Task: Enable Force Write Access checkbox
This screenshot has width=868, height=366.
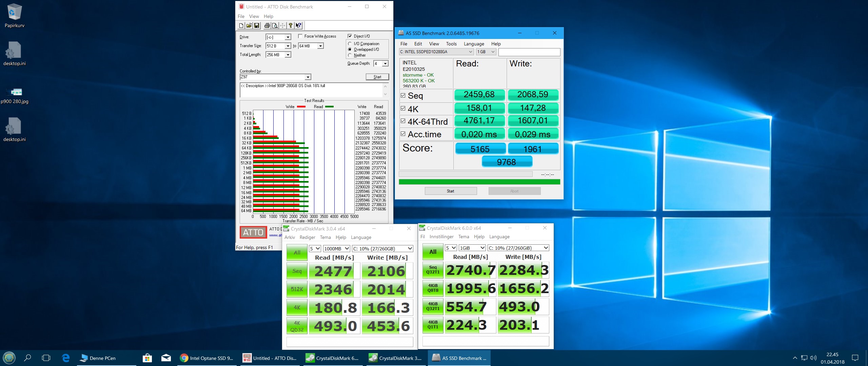Action: click(x=300, y=36)
